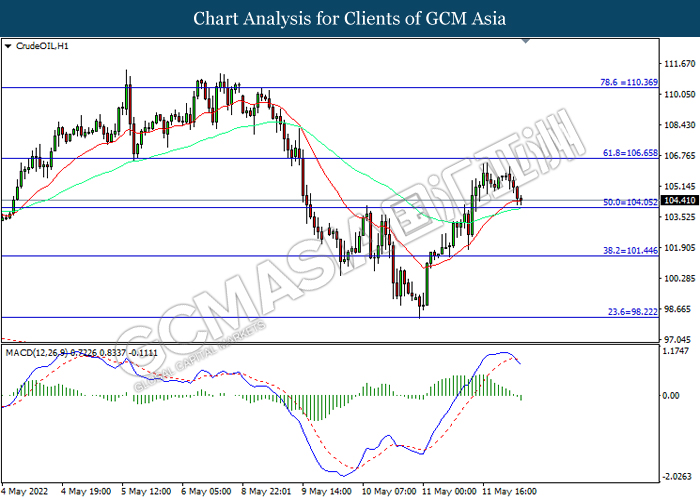This screenshot has width=700, height=500.
Task: Click the Chart Analysis for Clients of GCM Asia heading
Action: pyautogui.click(x=350, y=18)
